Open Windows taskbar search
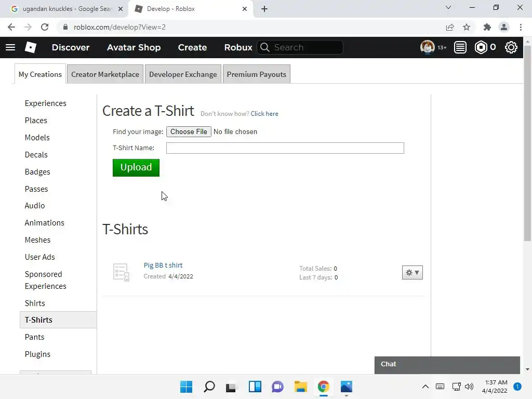Viewport: 532px width, 399px height. 209,387
